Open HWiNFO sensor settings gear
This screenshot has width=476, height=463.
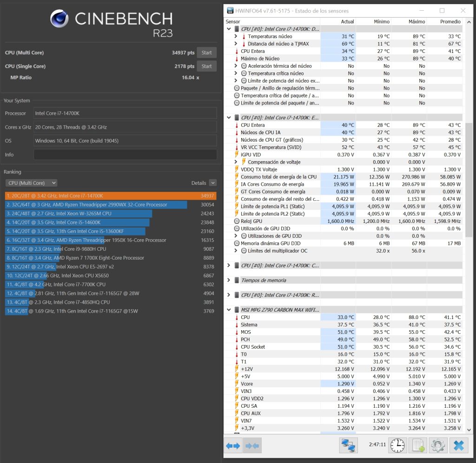[x=438, y=445]
